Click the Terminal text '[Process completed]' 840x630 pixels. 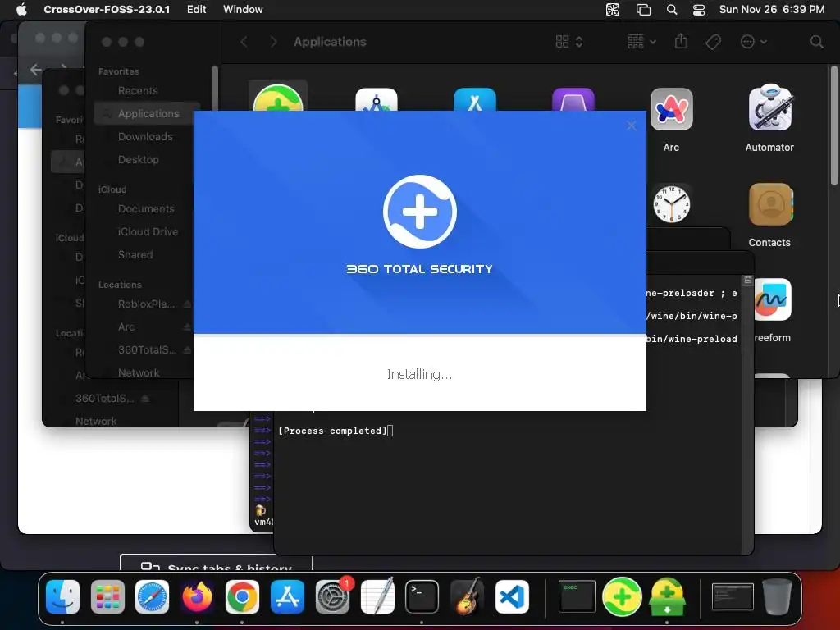[x=332, y=431]
